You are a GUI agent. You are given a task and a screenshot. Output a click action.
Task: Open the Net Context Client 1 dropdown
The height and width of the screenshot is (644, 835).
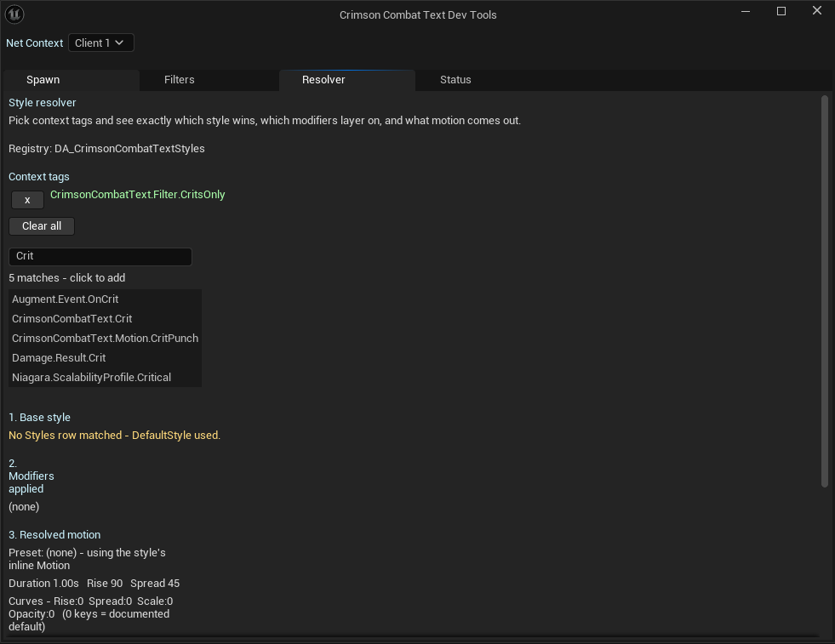[100, 43]
